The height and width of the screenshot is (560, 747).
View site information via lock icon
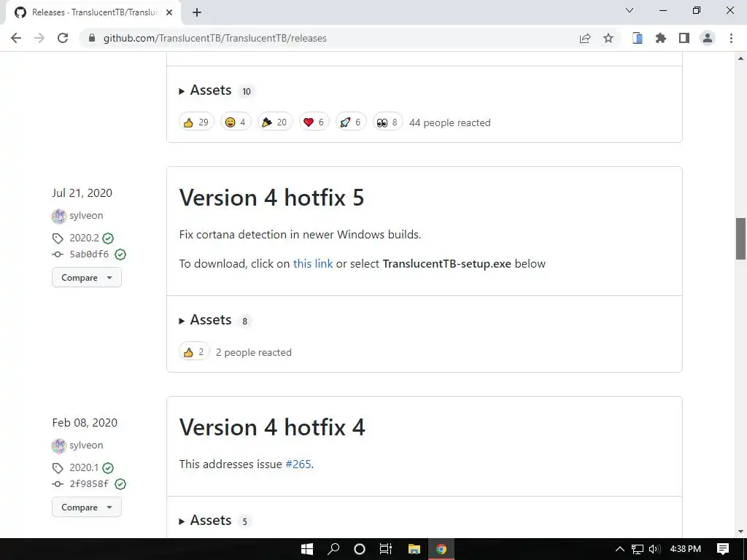[92, 38]
